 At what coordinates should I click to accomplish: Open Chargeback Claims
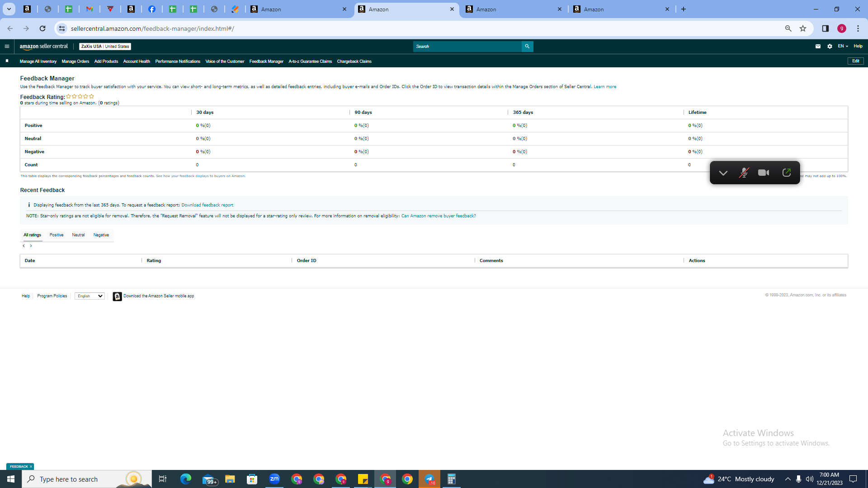(x=354, y=61)
